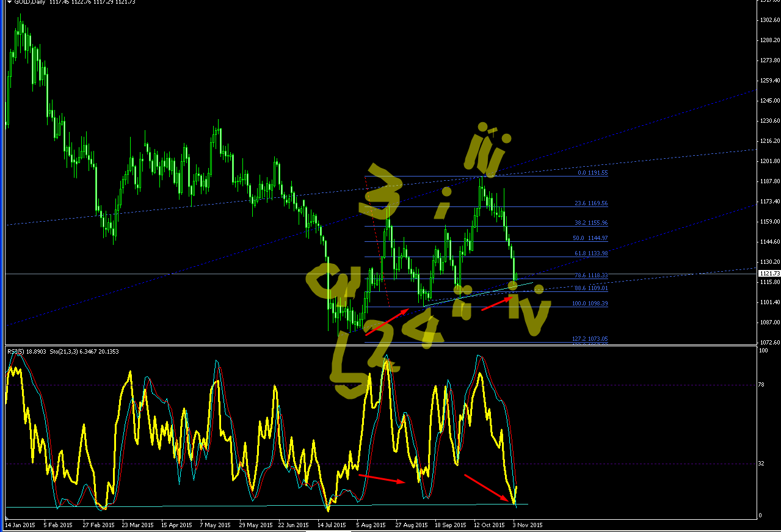Screen dimensions: 781x532
Task: Click the 29 May 2015 date label
Action: click(255, 525)
